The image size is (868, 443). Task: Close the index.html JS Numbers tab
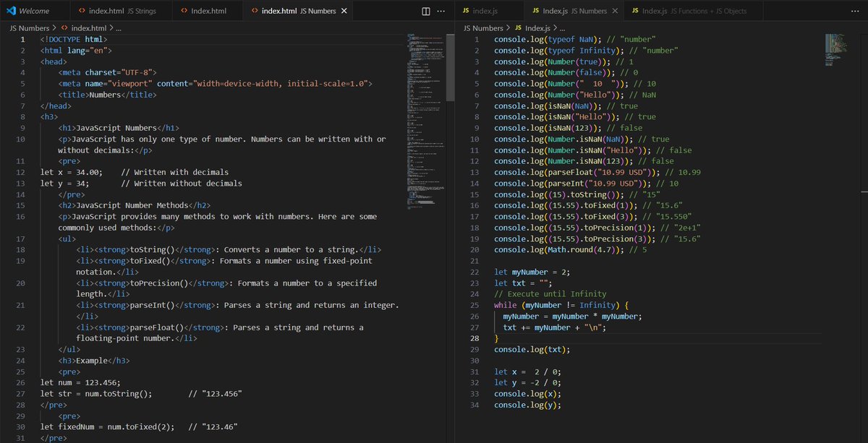pyautogui.click(x=343, y=11)
